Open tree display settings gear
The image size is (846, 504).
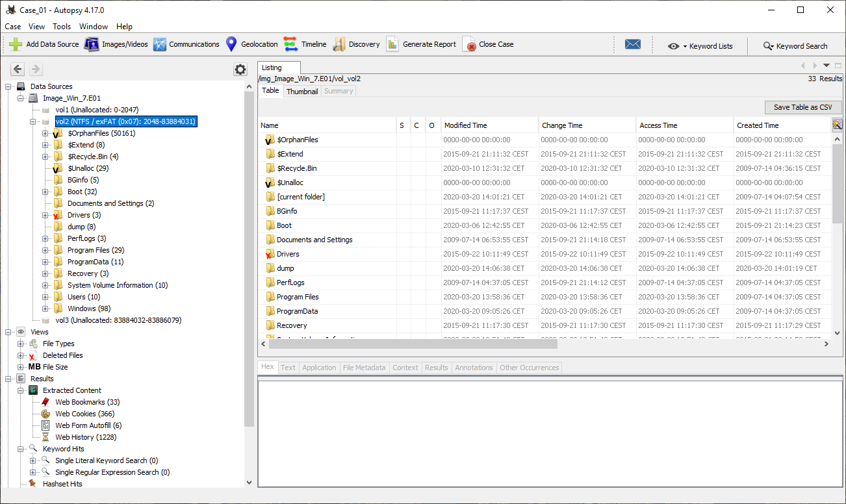(240, 69)
